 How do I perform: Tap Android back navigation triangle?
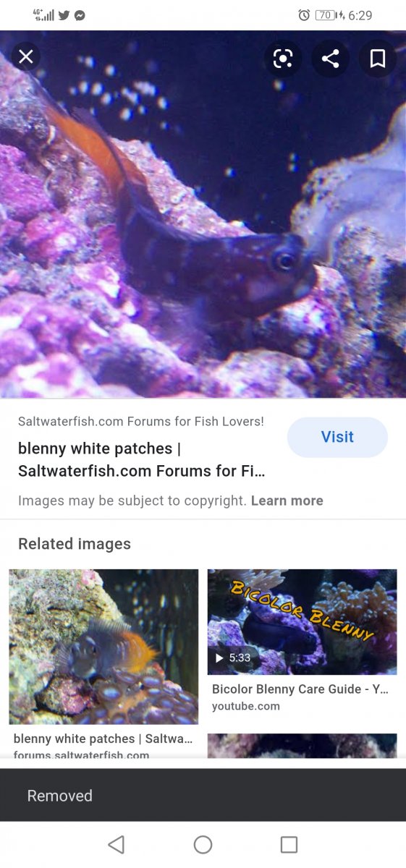click(x=116, y=844)
